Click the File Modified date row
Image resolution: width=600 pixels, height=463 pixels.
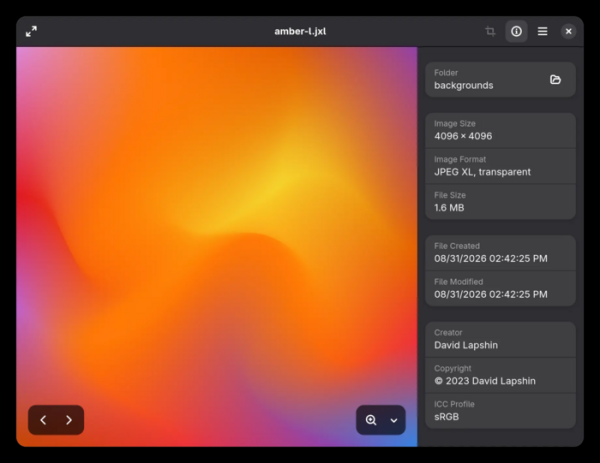tap(501, 289)
